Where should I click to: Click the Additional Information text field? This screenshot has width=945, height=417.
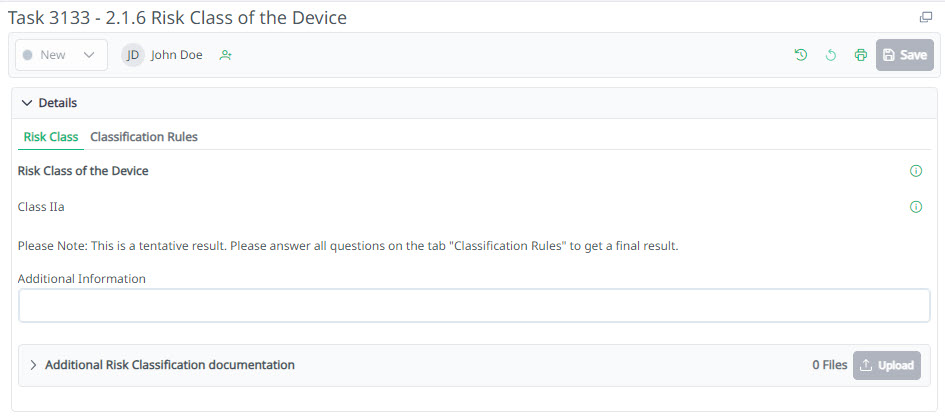click(x=474, y=306)
